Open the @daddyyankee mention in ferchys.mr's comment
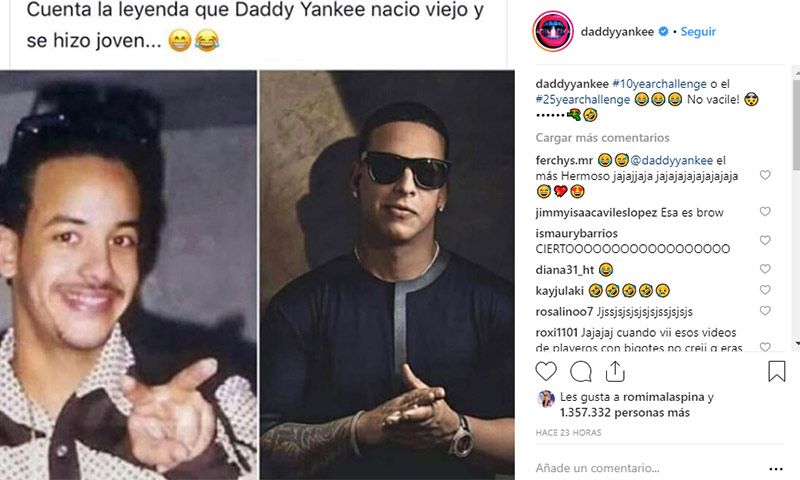This screenshot has width=800, height=480. click(671, 160)
